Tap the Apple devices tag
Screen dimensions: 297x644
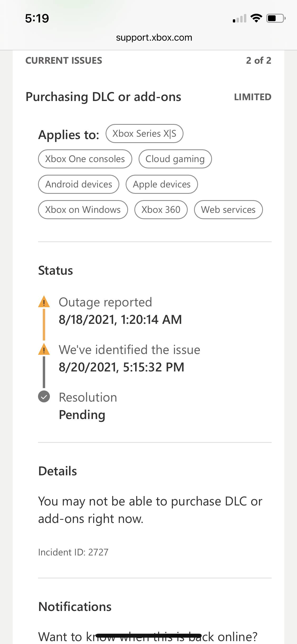point(162,184)
